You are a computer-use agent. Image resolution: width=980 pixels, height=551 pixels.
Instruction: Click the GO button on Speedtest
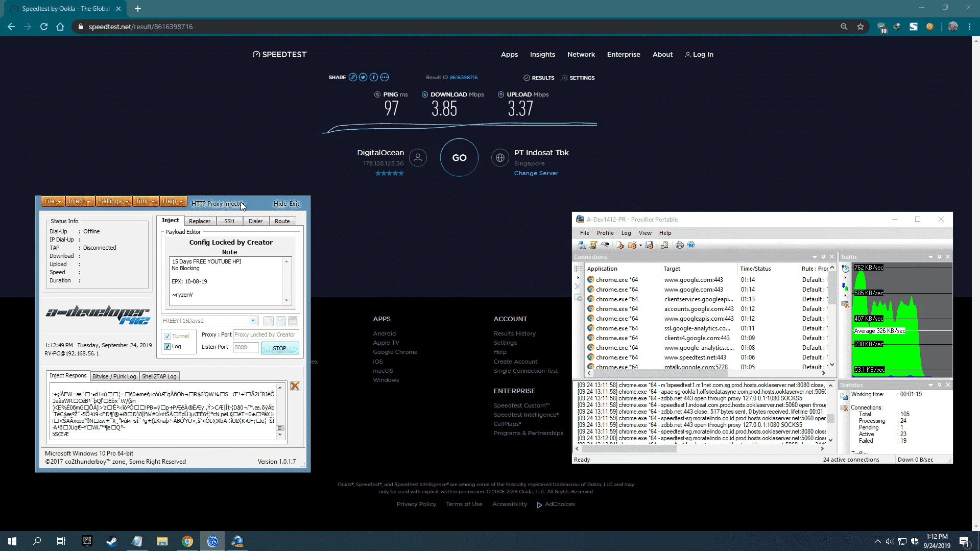(459, 158)
